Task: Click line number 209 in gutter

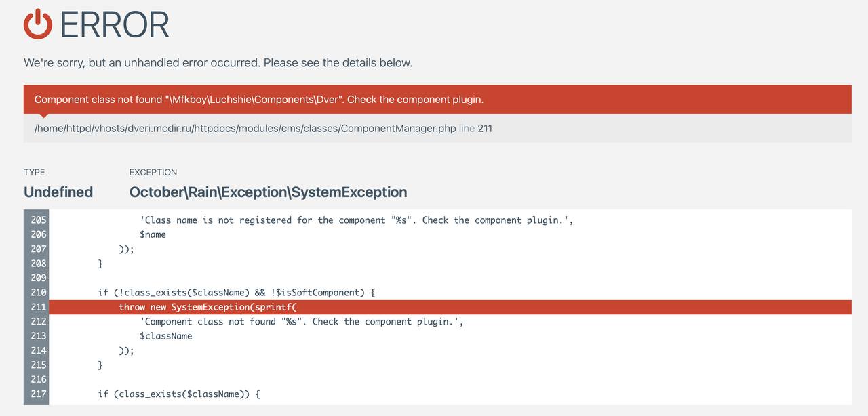Action: tap(39, 278)
